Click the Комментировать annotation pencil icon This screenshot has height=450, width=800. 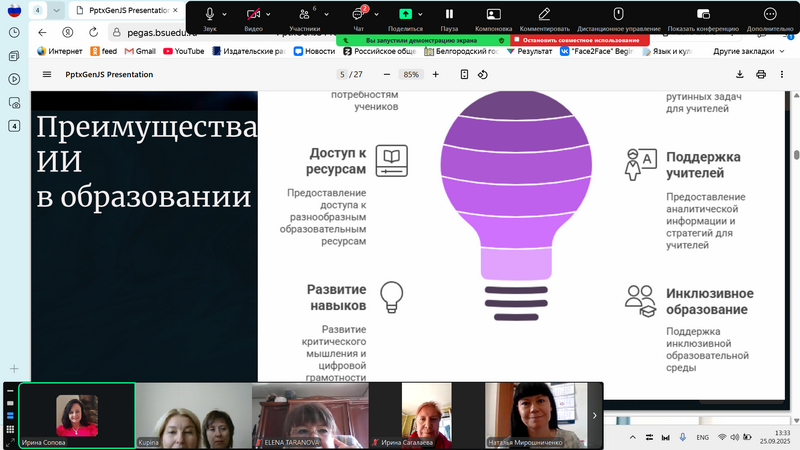(544, 15)
